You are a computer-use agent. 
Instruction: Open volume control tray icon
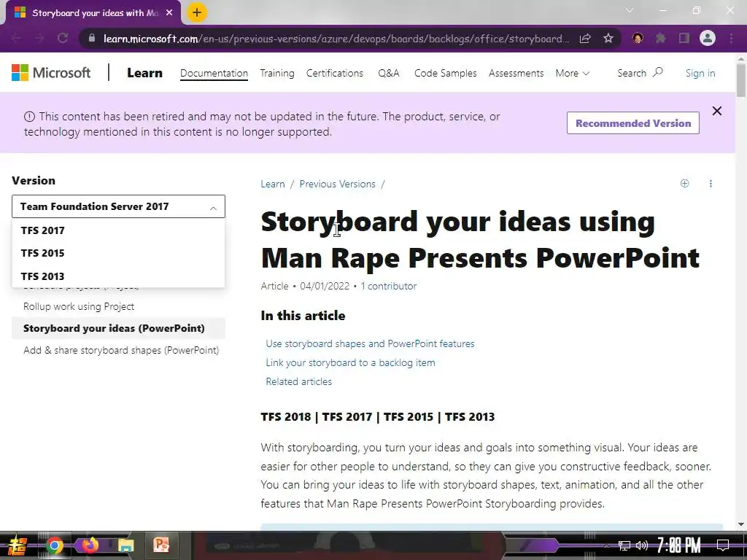642,545
